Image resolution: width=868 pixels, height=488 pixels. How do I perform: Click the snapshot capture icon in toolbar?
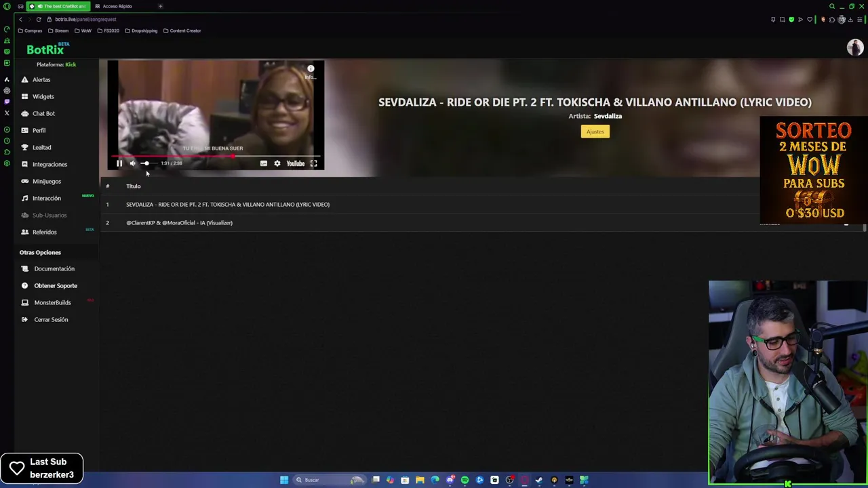pyautogui.click(x=782, y=20)
